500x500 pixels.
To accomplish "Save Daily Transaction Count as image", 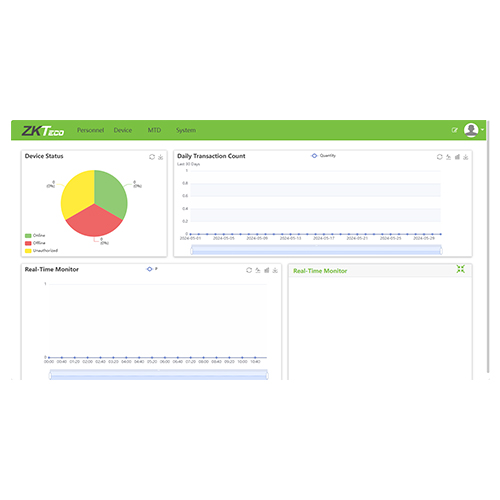I will click(466, 157).
